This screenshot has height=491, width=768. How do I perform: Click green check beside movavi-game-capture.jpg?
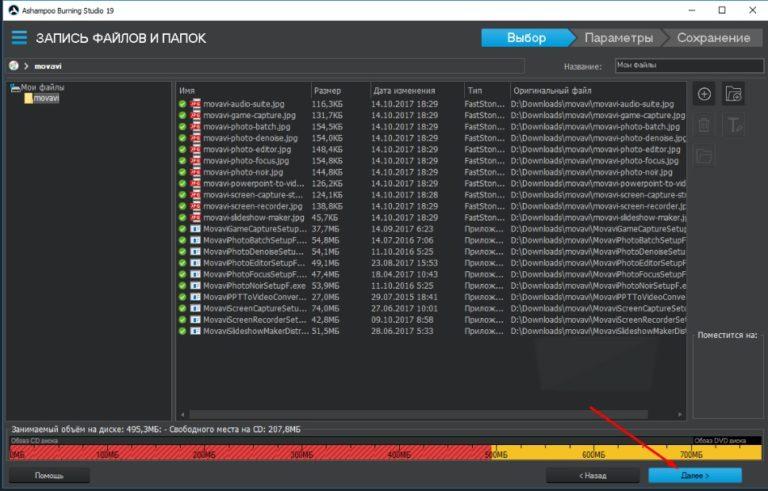[183, 116]
